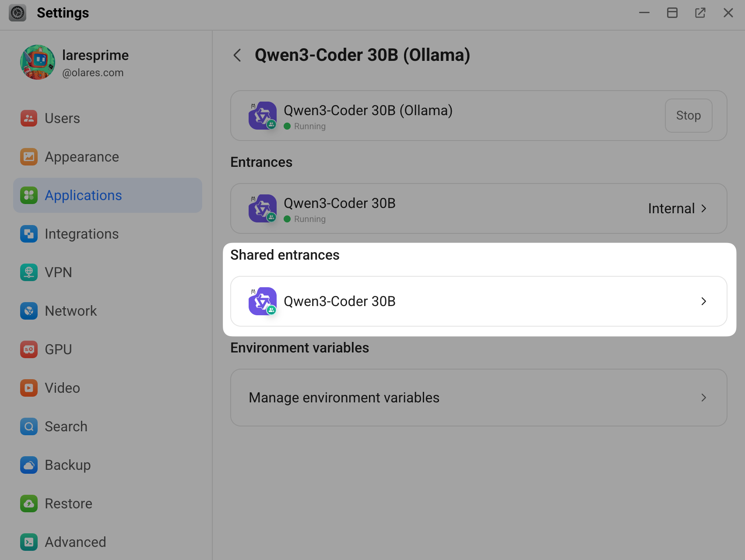
Task: Stop the Qwen3-Coder 30B app
Action: (x=689, y=116)
